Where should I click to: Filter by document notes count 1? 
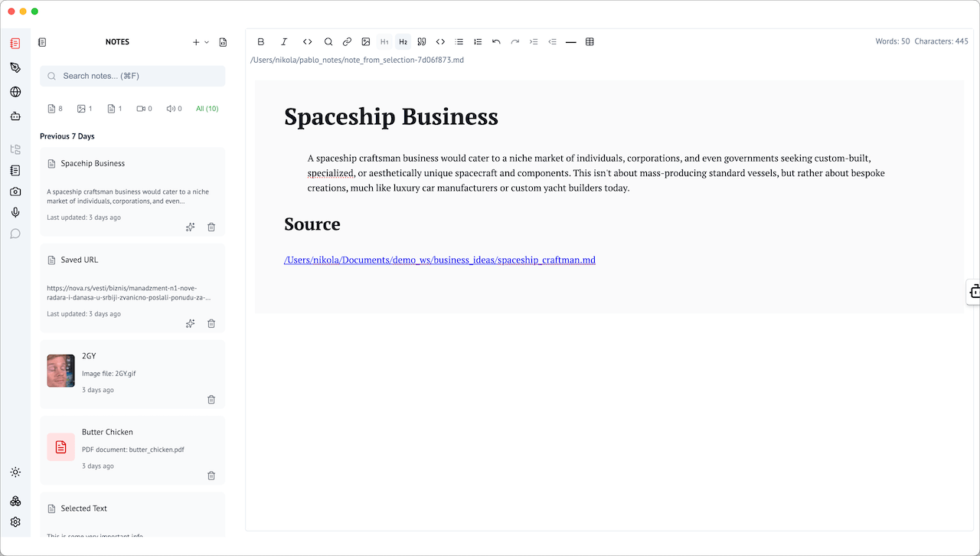115,109
